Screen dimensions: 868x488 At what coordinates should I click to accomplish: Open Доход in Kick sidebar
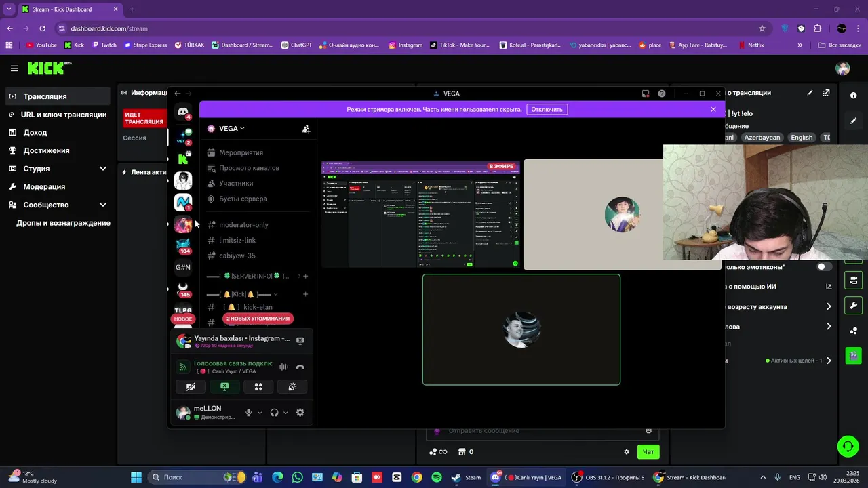point(58,133)
